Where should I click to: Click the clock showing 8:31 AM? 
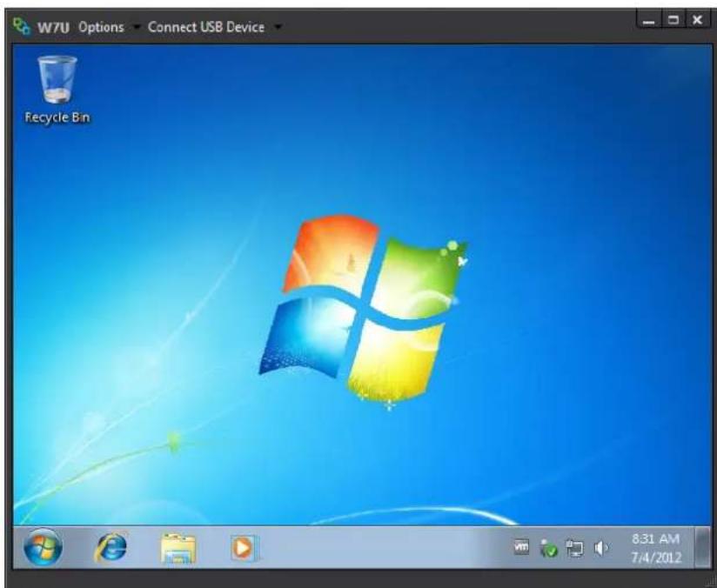coord(655,539)
